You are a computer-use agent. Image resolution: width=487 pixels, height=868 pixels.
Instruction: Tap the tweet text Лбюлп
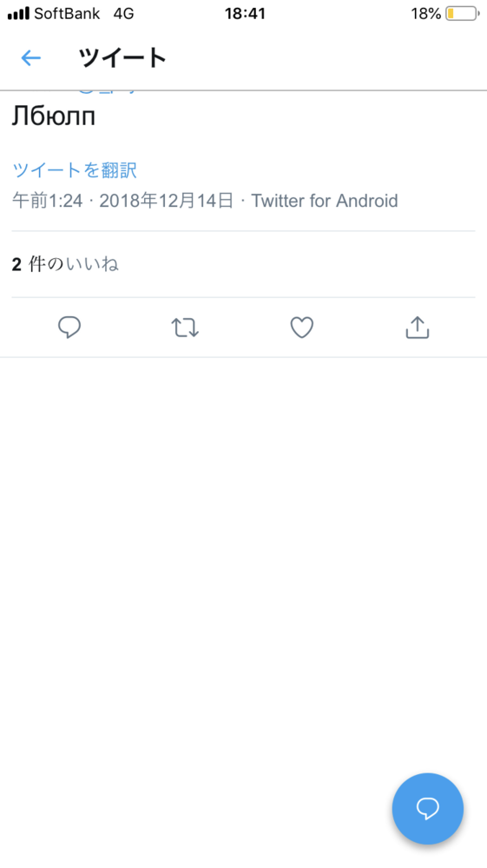pos(54,116)
